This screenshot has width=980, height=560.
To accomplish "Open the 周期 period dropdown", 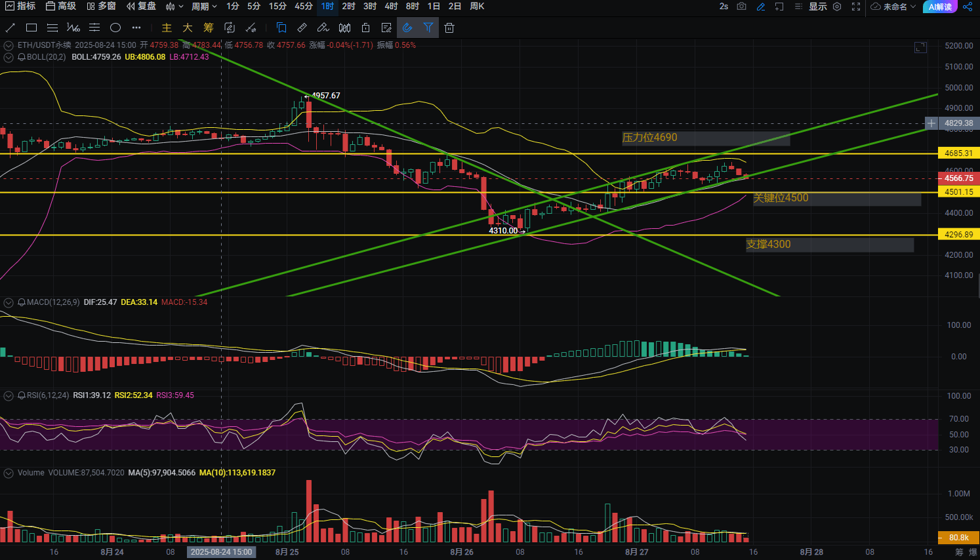I will (204, 7).
